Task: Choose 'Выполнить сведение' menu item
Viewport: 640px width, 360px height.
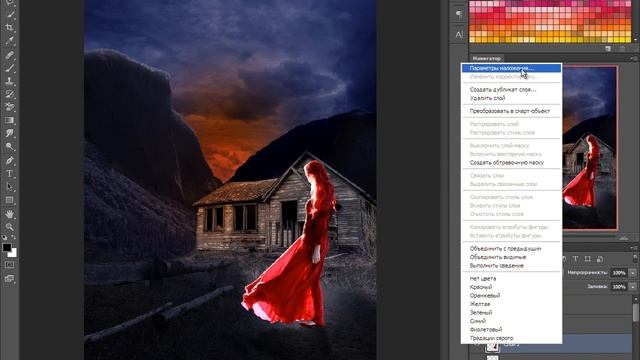Action: tap(511, 266)
